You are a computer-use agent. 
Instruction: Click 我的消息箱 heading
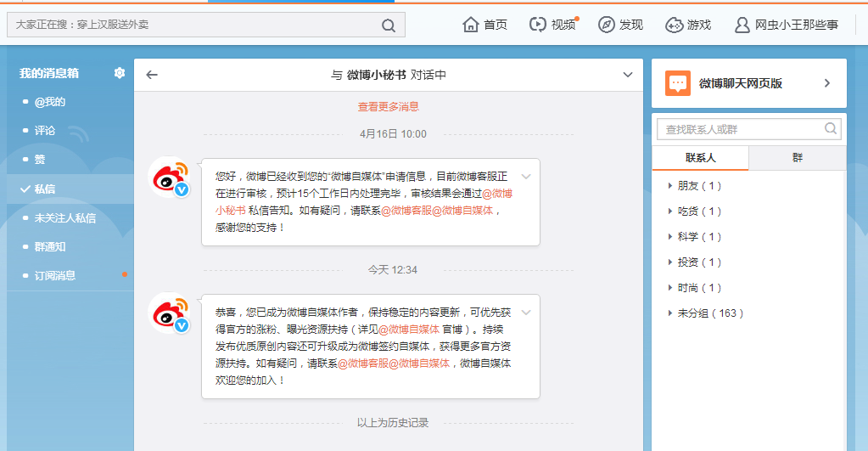[48, 73]
